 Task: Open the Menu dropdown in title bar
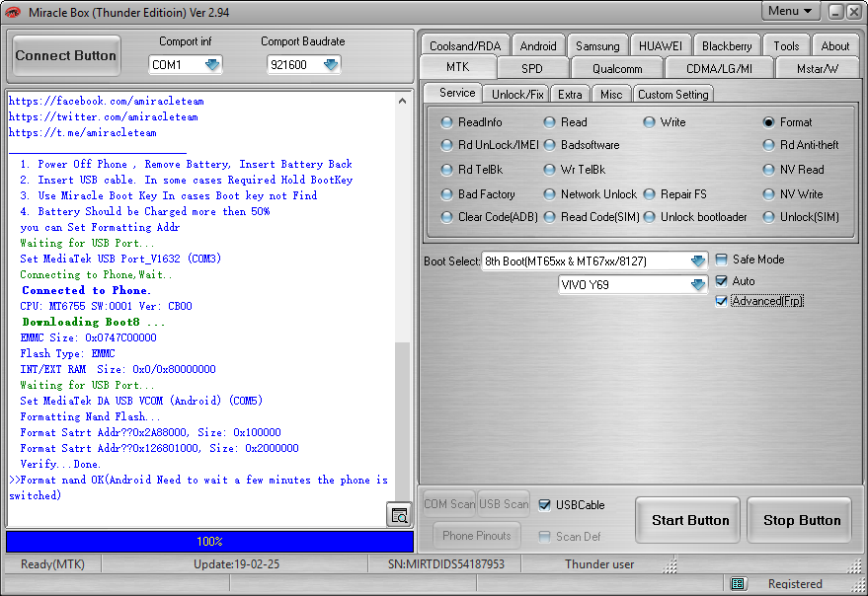[x=790, y=11]
